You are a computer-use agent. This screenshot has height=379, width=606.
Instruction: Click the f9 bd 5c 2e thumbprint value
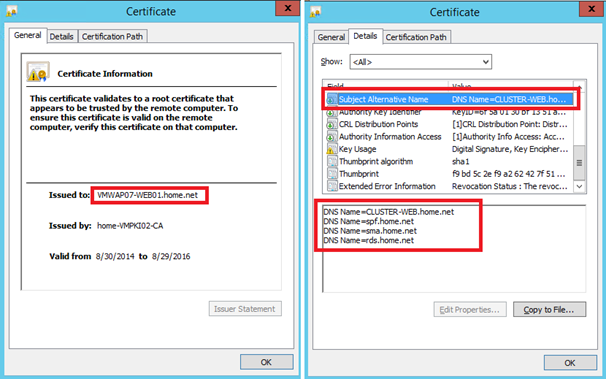pos(509,174)
